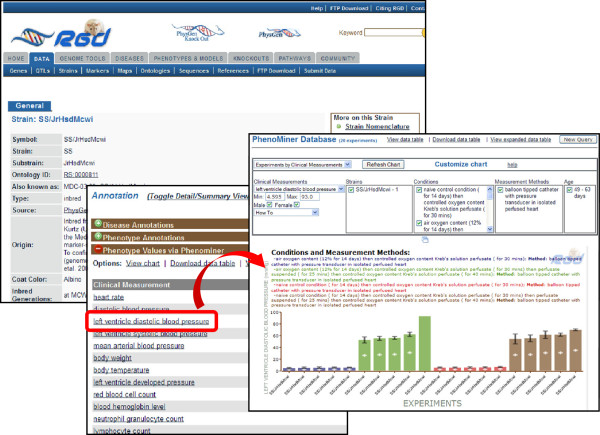This screenshot has height=435, width=600.
Task: Select QTLs in the data submenu
Action: pos(43,71)
